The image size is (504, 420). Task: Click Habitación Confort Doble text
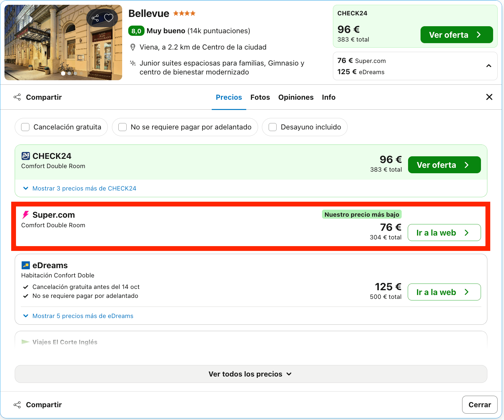(58, 276)
